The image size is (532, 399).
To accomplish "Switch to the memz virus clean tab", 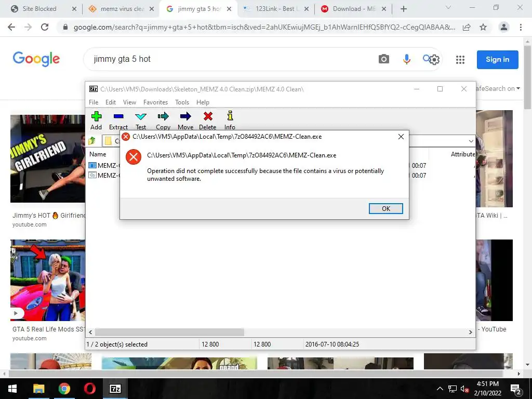I will (122, 9).
